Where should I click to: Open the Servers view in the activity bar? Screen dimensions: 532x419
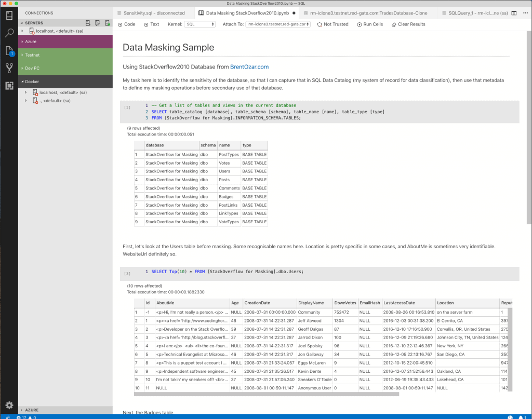tap(9, 15)
